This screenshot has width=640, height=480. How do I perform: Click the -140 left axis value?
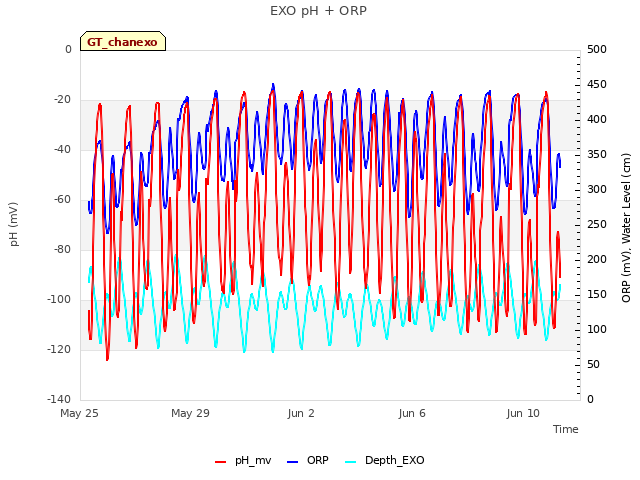click(59, 399)
